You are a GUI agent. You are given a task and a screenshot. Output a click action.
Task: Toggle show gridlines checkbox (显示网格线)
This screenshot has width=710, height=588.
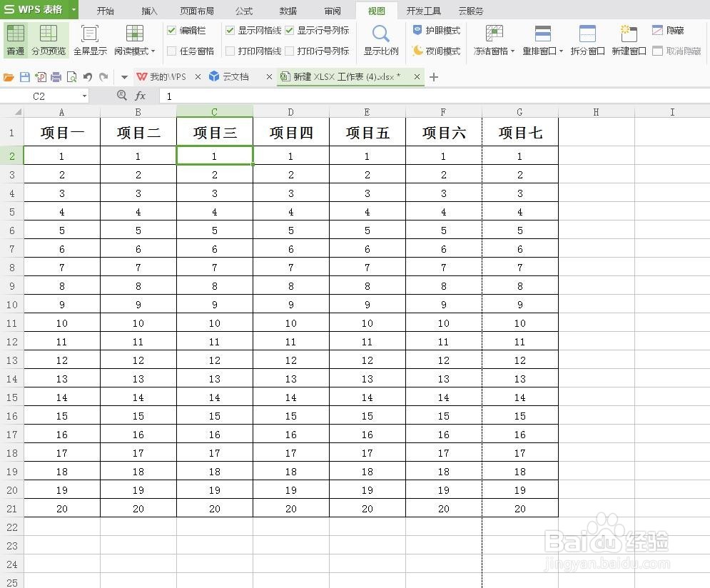(230, 31)
